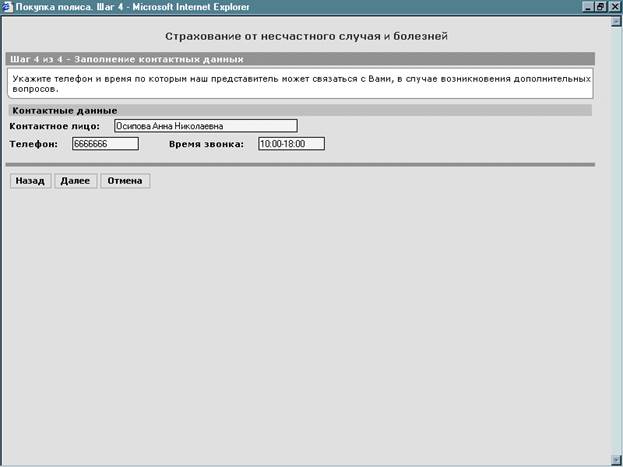The width and height of the screenshot is (623, 467).
Task: Proceed with the Далее button
Action: coord(75,181)
